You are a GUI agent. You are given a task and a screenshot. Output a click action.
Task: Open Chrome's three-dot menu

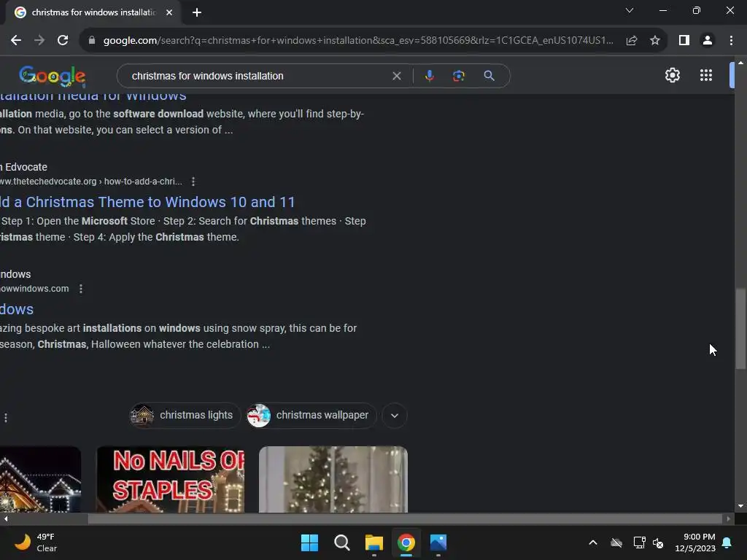coord(731,41)
